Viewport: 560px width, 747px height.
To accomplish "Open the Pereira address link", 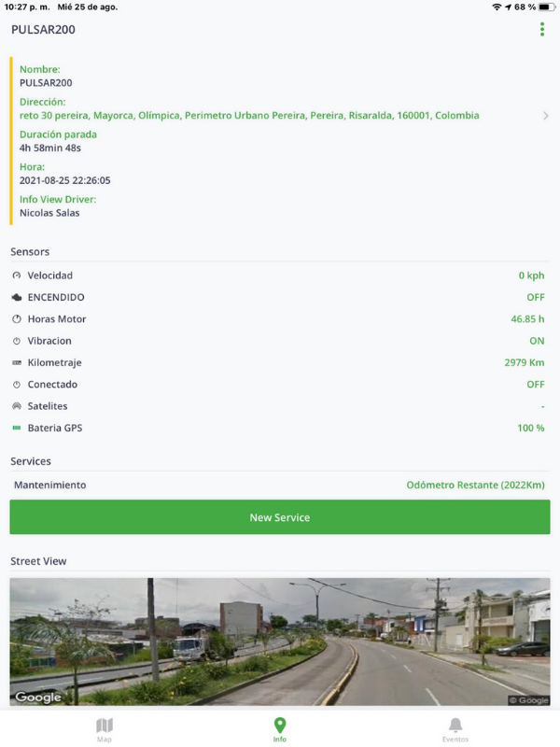I will (x=249, y=116).
